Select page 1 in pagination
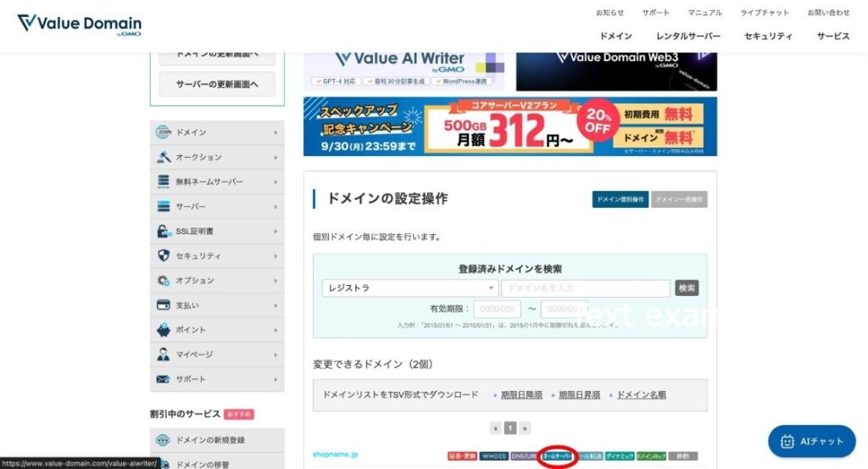The height and width of the screenshot is (469, 868). point(510,428)
